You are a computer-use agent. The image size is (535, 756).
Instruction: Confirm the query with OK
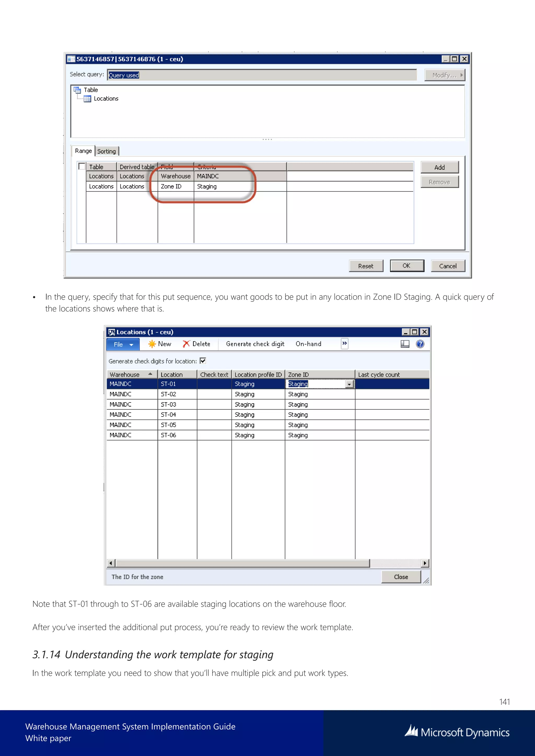(x=407, y=266)
